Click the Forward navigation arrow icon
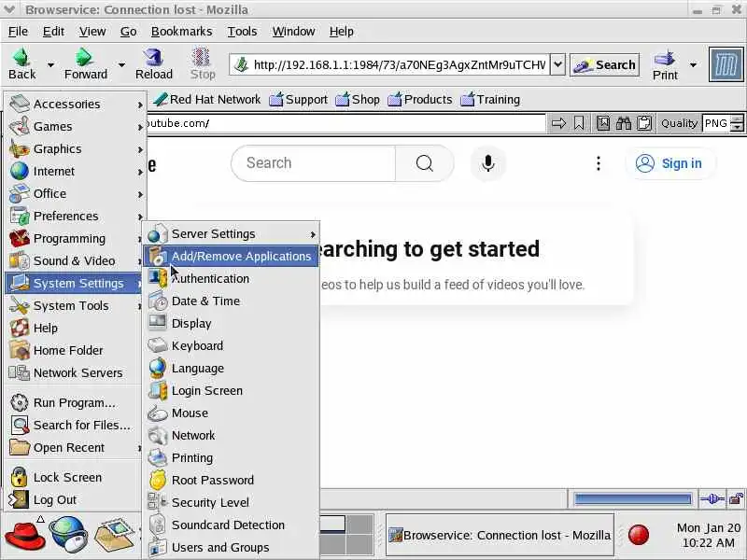Image resolution: width=747 pixels, height=560 pixels. point(84,57)
